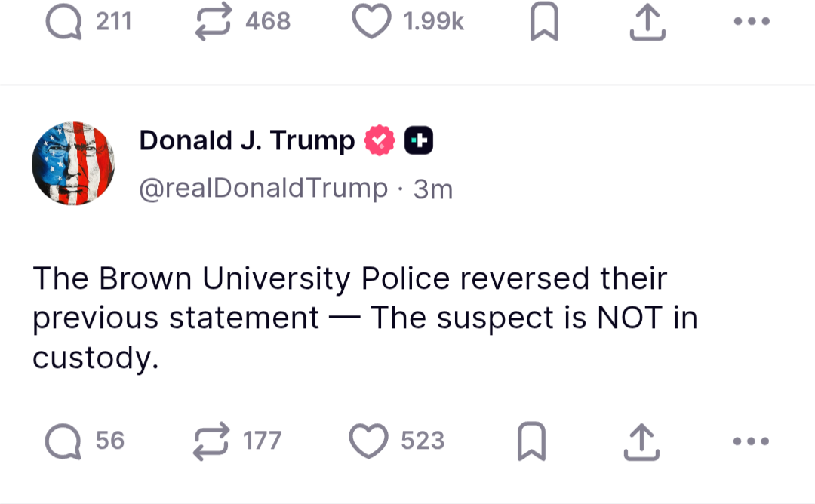The image size is (815, 504).
Task: Click the Donald J. Trump display name
Action: [x=247, y=140]
